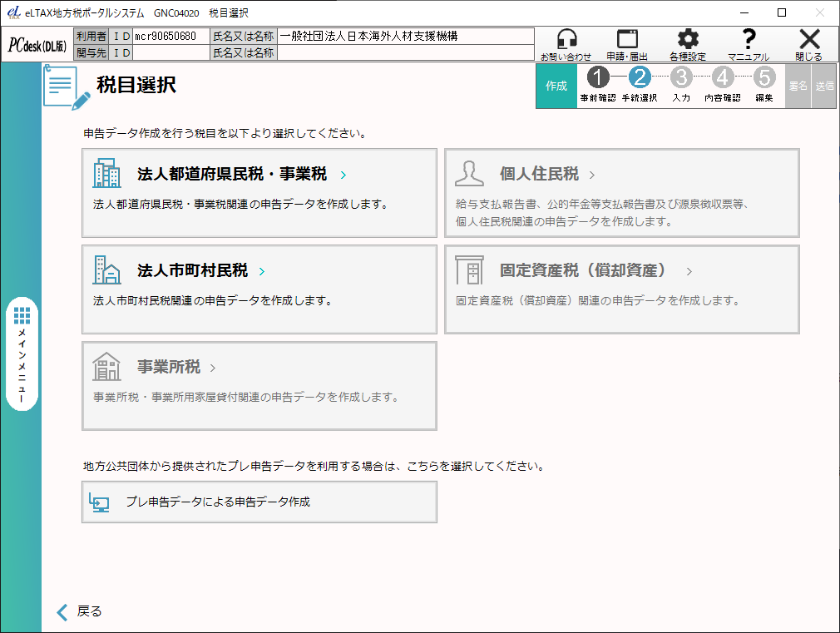Click the 事業所税 office building icon

pyautogui.click(x=106, y=366)
